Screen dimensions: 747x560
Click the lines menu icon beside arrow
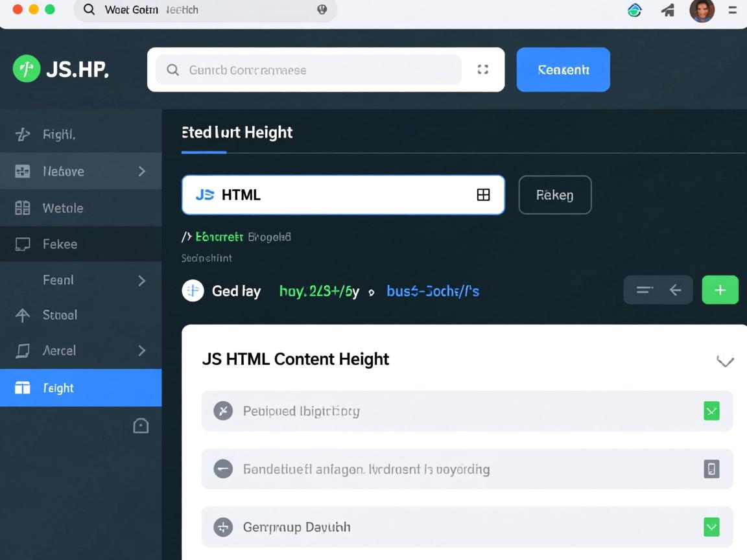point(644,290)
